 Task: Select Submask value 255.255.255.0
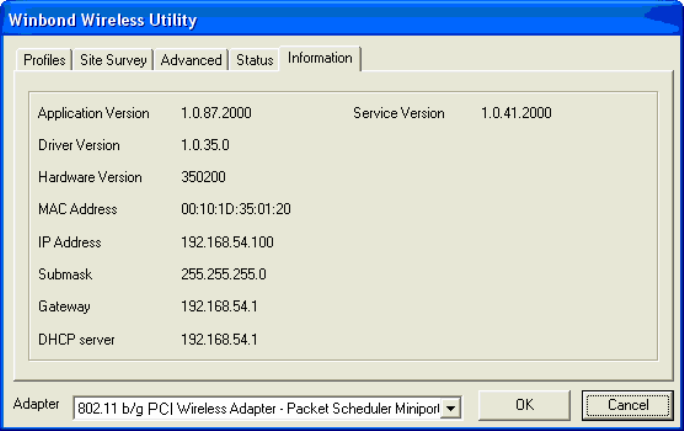[x=223, y=274]
